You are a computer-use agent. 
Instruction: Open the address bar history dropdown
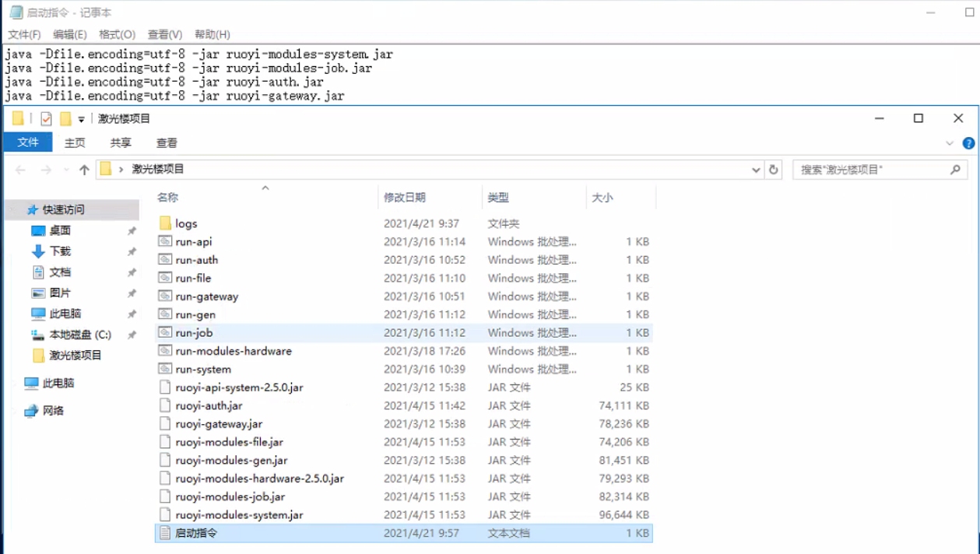756,170
